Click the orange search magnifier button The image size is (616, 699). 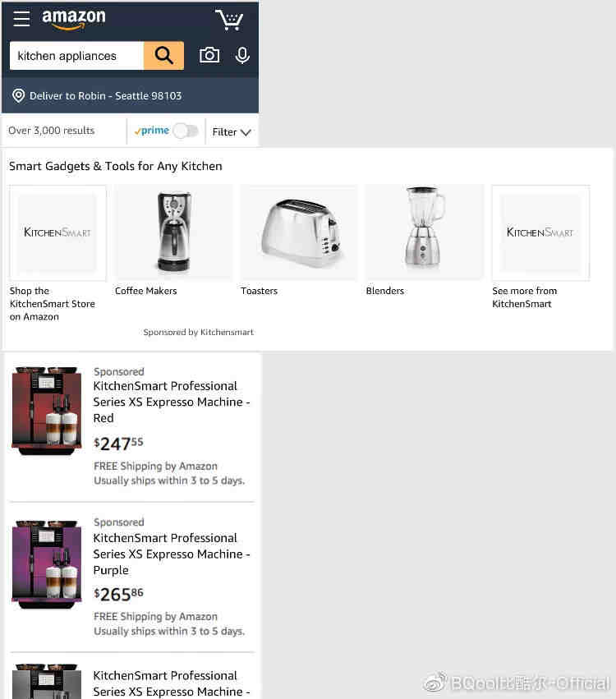163,56
